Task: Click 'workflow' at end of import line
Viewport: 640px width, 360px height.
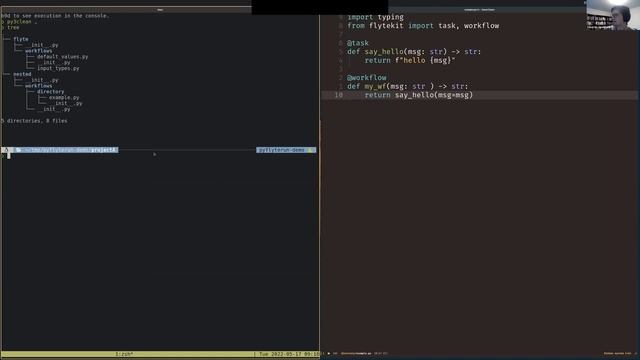Action: tap(481, 26)
